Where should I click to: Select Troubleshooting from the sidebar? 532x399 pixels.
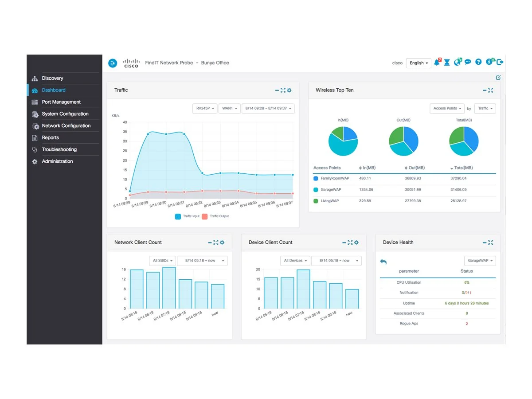click(x=59, y=149)
